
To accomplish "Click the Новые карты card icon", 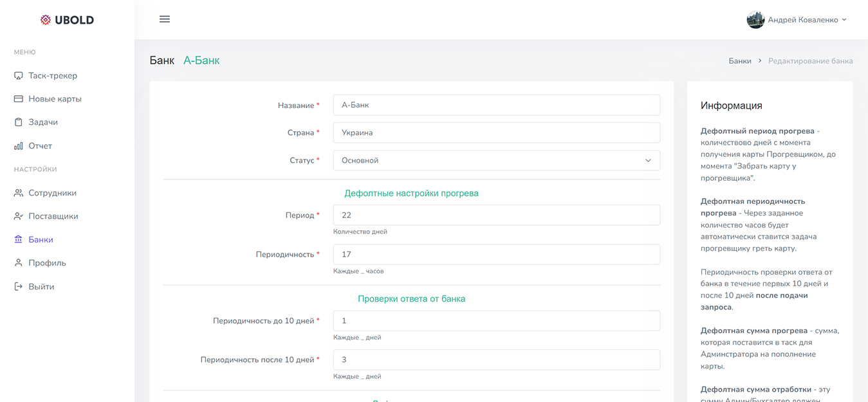I will point(19,99).
